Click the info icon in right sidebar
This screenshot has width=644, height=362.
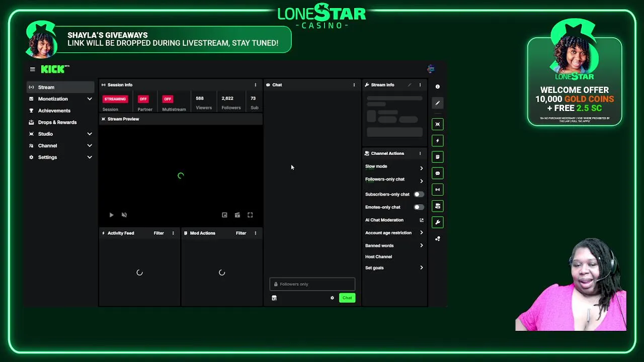pyautogui.click(x=438, y=87)
